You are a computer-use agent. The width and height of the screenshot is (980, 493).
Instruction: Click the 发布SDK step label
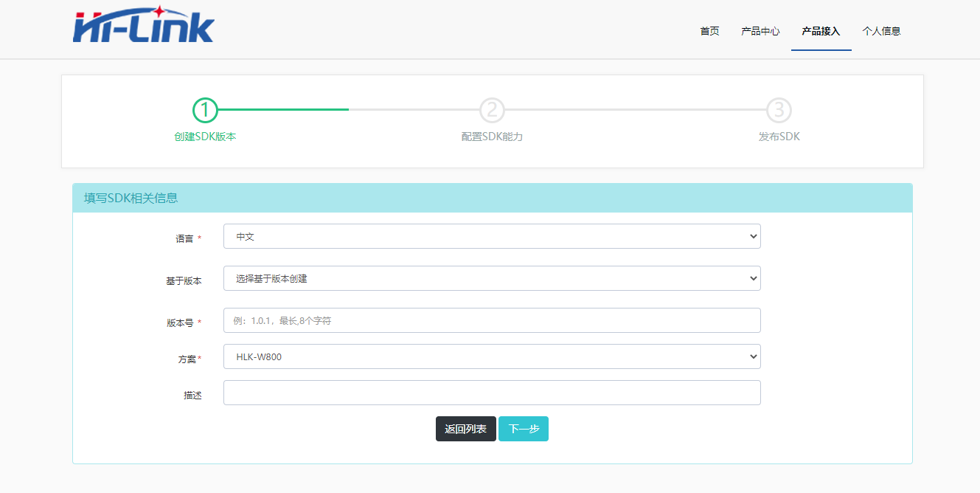(779, 137)
